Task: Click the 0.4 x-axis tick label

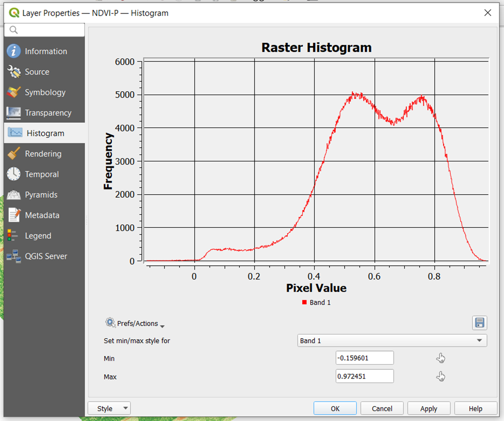Action: click(x=314, y=277)
